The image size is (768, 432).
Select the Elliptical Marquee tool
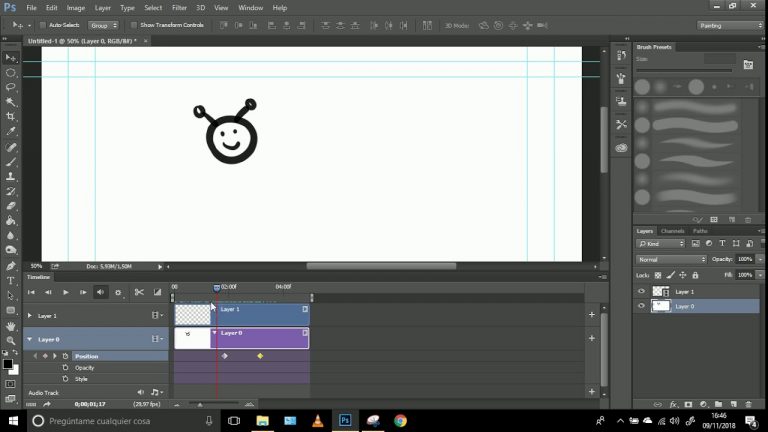[x=10, y=72]
